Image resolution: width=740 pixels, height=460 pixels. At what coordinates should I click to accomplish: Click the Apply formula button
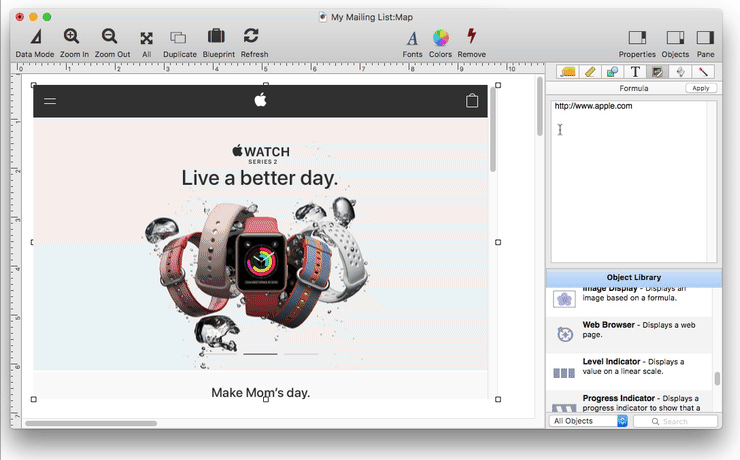coord(701,88)
